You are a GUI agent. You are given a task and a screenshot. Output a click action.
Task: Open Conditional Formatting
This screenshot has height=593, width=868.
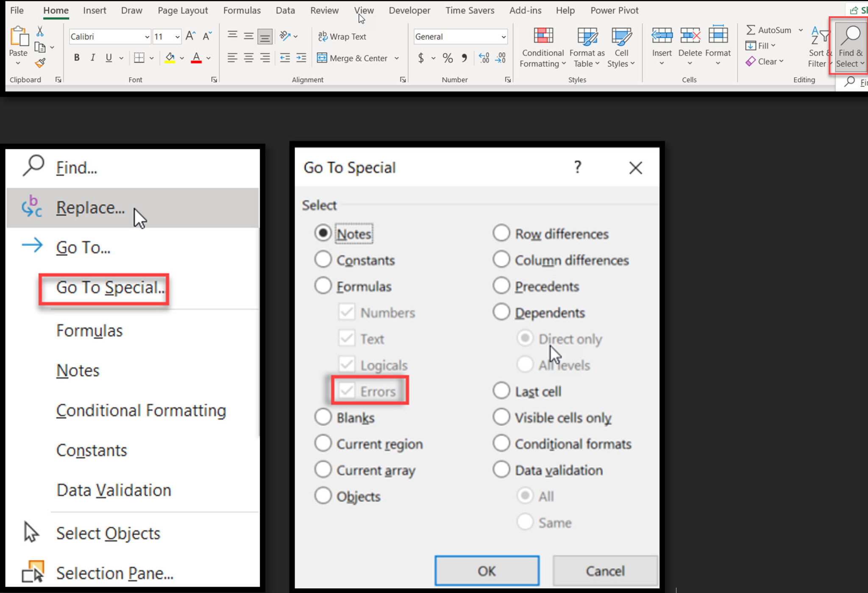coord(542,47)
